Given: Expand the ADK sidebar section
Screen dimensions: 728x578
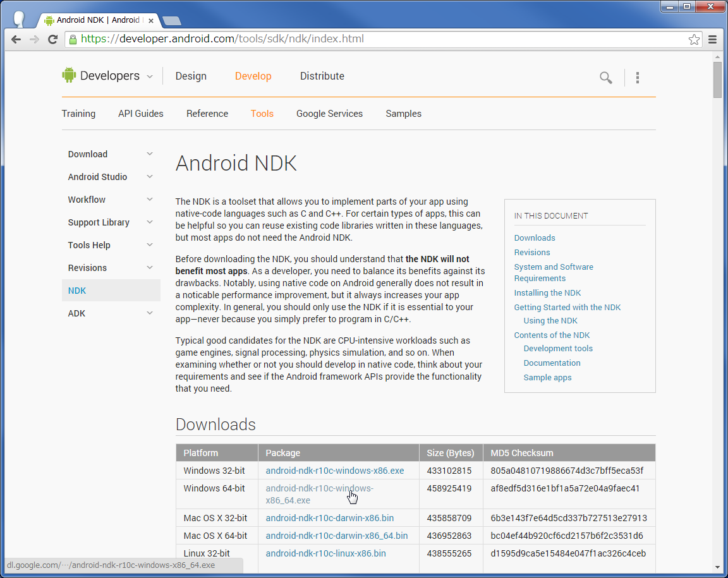Looking at the screenshot, I should point(150,313).
